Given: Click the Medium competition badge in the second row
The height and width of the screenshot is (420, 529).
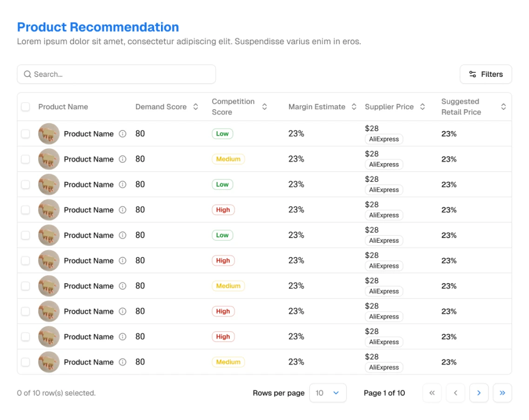Looking at the screenshot, I should 228,159.
